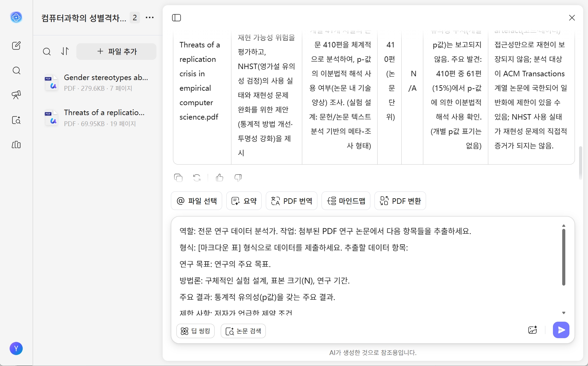
Task: Expand the prompt text with the down arrow
Action: [x=563, y=313]
